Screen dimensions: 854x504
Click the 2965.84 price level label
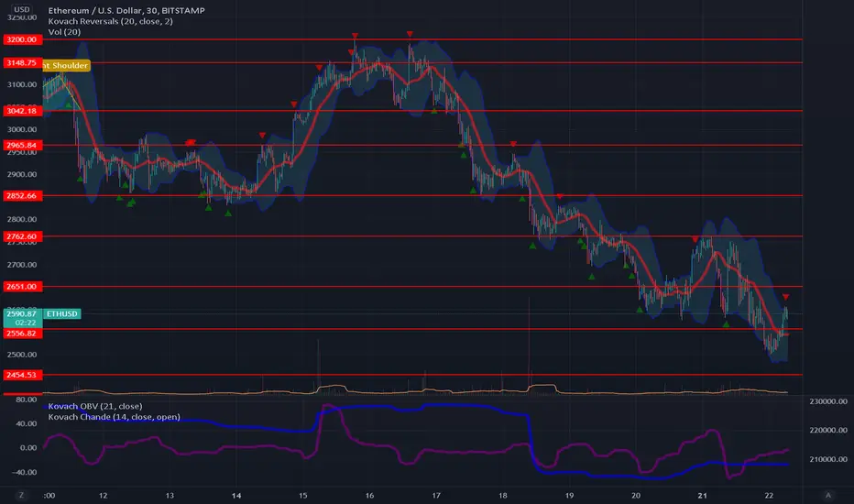22,145
